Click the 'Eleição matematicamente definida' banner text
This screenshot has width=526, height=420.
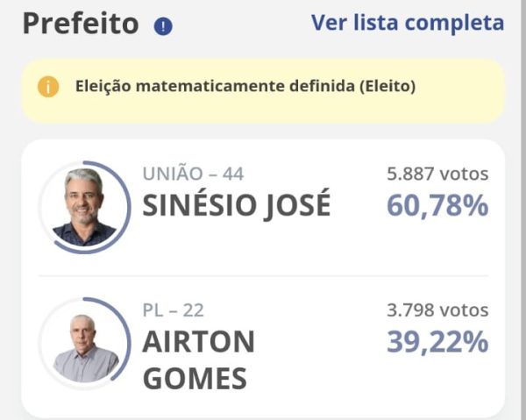[245, 87]
